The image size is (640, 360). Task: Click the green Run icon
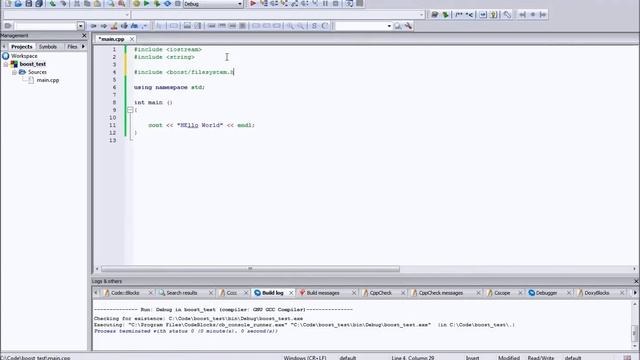pos(147,3)
